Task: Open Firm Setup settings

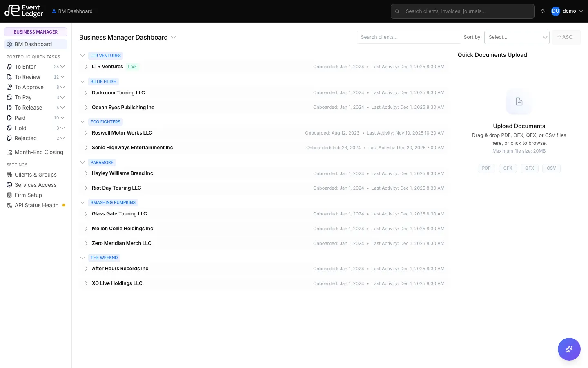Action: (36, 195)
